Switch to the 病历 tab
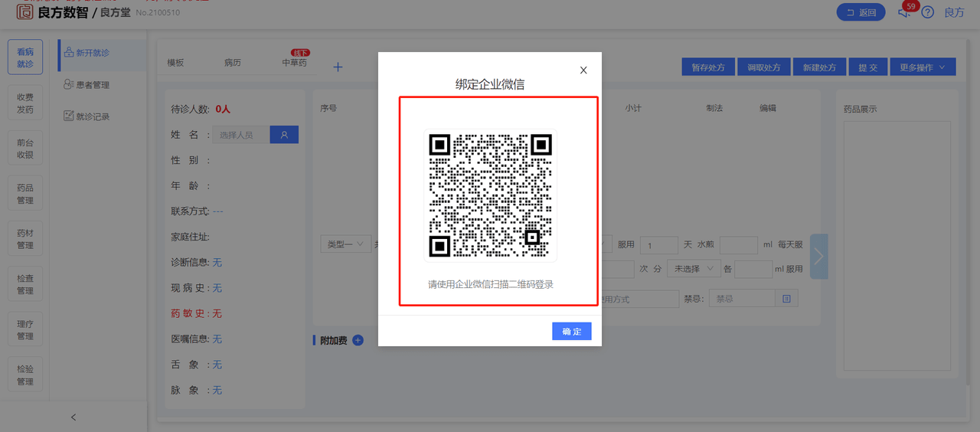The width and height of the screenshot is (980, 432). coord(233,63)
